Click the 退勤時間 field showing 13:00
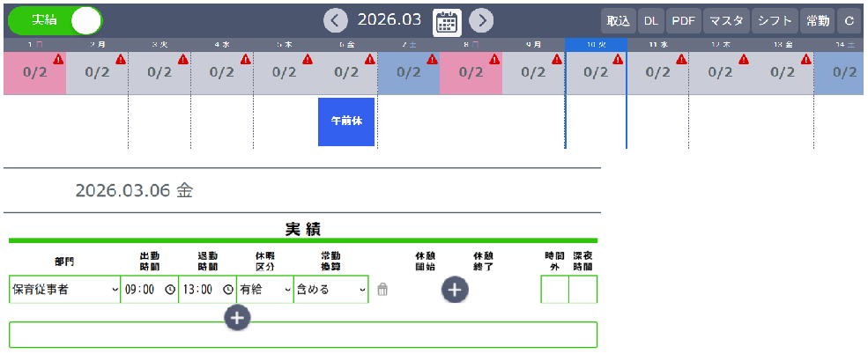The image size is (868, 354). click(x=199, y=289)
